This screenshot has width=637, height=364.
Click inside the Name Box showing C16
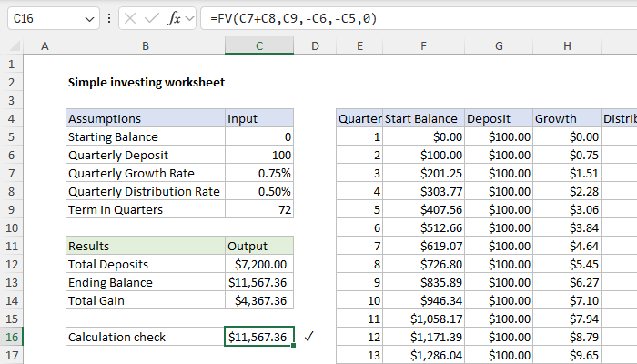click(41, 18)
